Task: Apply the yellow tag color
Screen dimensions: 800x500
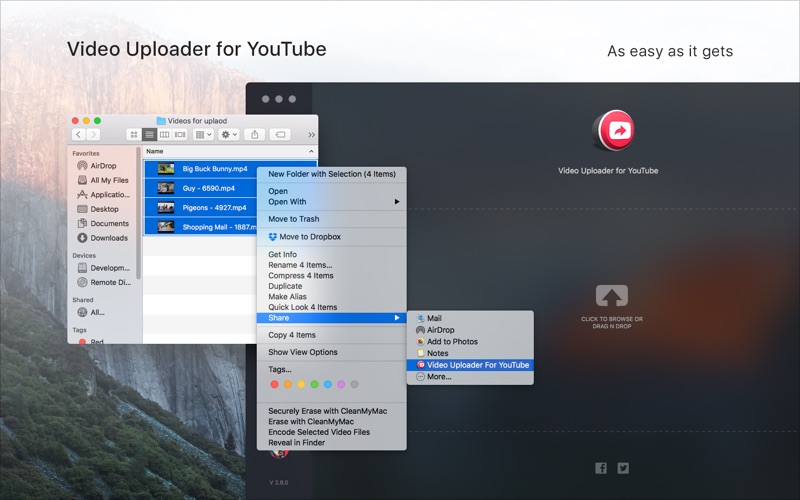Action: click(x=301, y=384)
